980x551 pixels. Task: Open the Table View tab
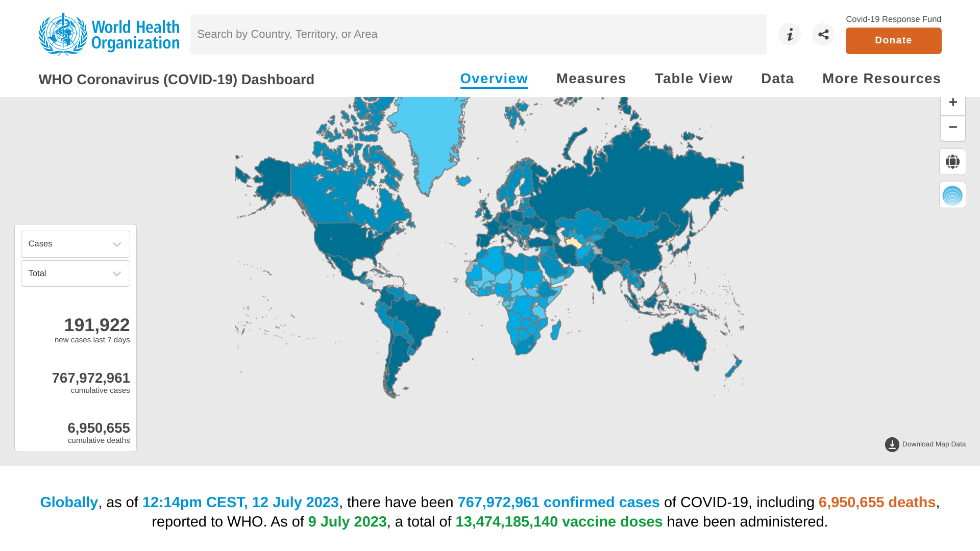(693, 79)
